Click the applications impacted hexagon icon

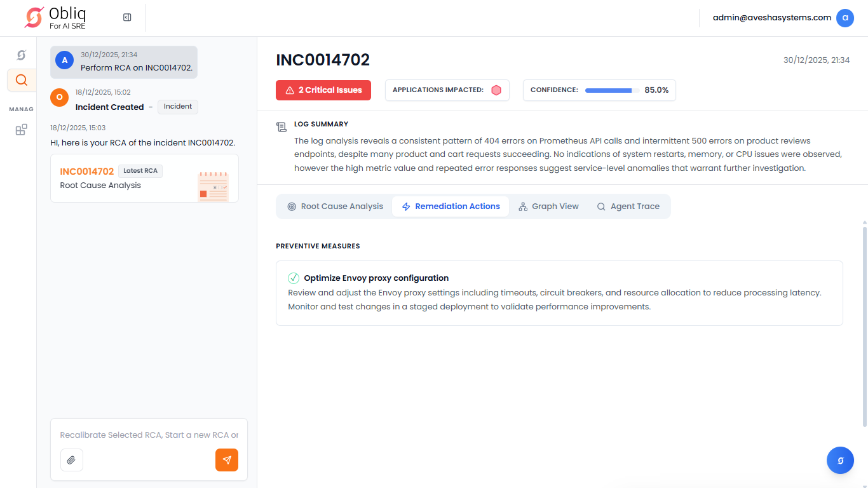(496, 90)
